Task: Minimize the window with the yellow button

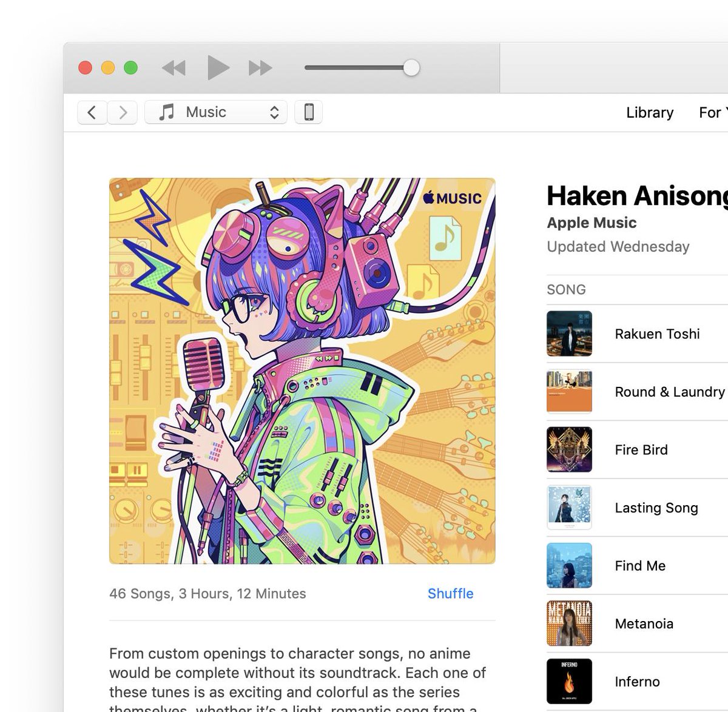Action: 108,68
